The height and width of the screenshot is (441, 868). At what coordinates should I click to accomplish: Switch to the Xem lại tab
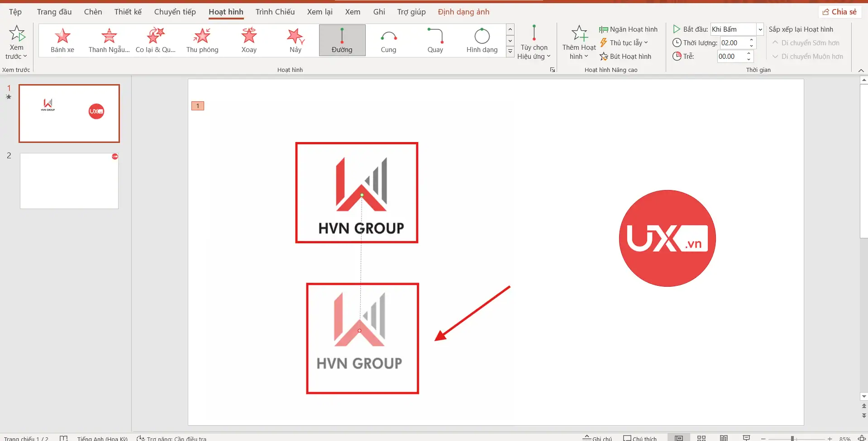[x=320, y=12]
